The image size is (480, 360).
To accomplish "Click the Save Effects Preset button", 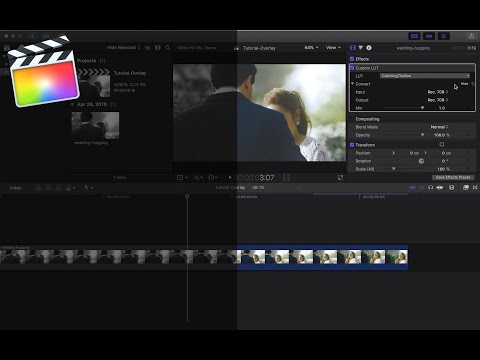I will (453, 178).
